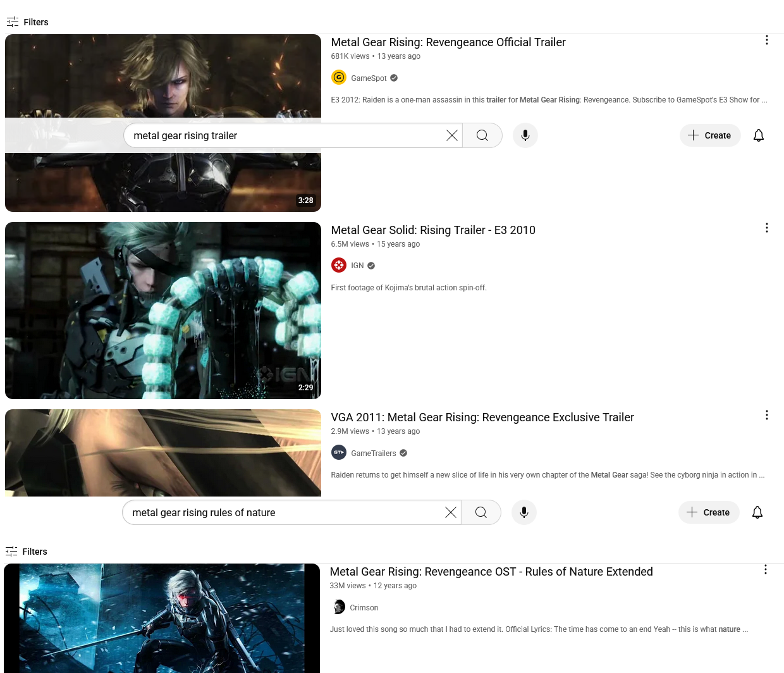Clear the 'metal gear rising trailer' search text
784x673 pixels.
tap(452, 135)
